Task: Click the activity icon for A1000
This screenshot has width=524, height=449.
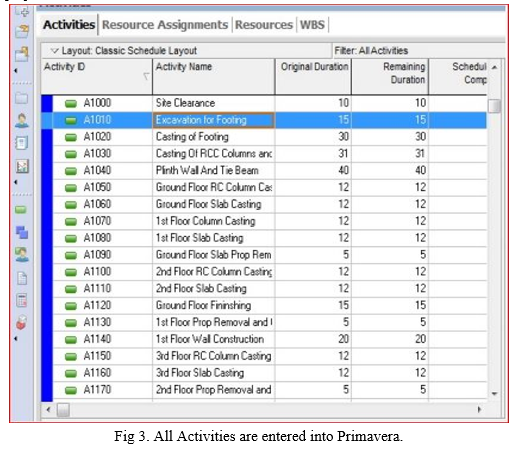Action: (71, 104)
